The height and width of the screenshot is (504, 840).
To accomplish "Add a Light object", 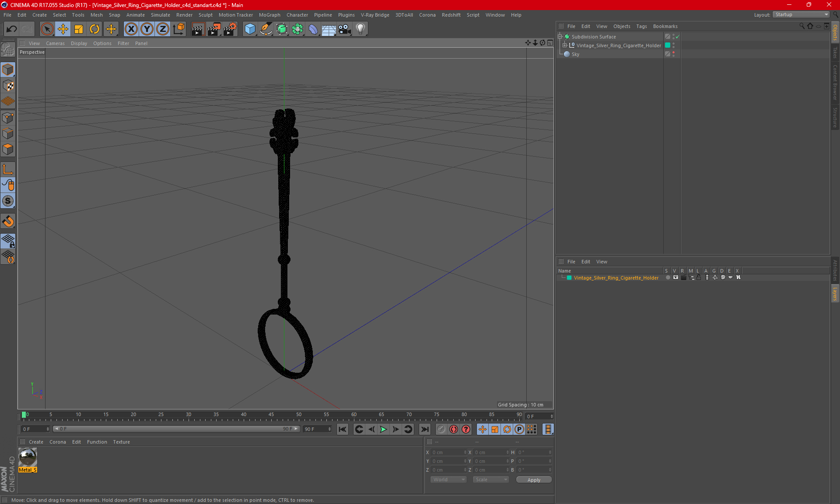I will point(360,29).
